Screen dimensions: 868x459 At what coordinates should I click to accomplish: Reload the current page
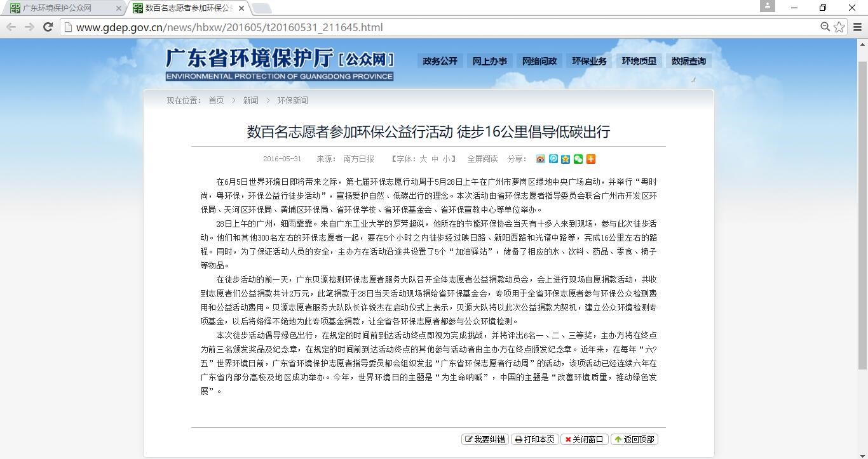tap(48, 27)
